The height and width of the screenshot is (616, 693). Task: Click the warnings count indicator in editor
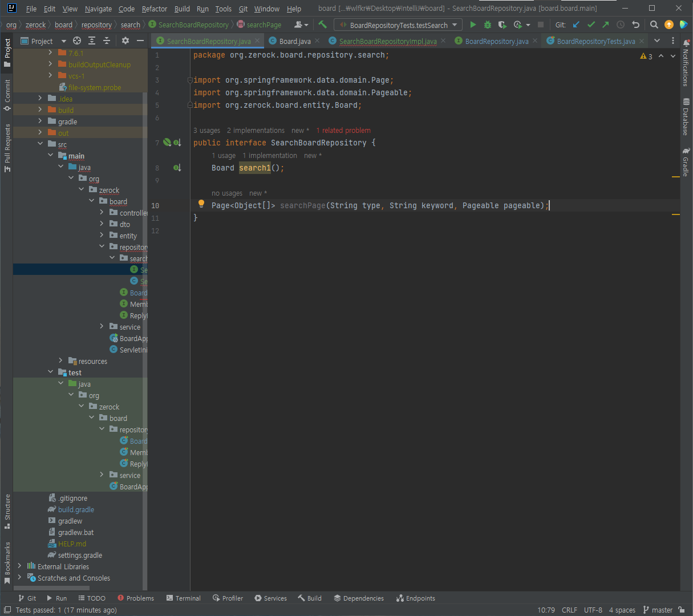tap(646, 56)
